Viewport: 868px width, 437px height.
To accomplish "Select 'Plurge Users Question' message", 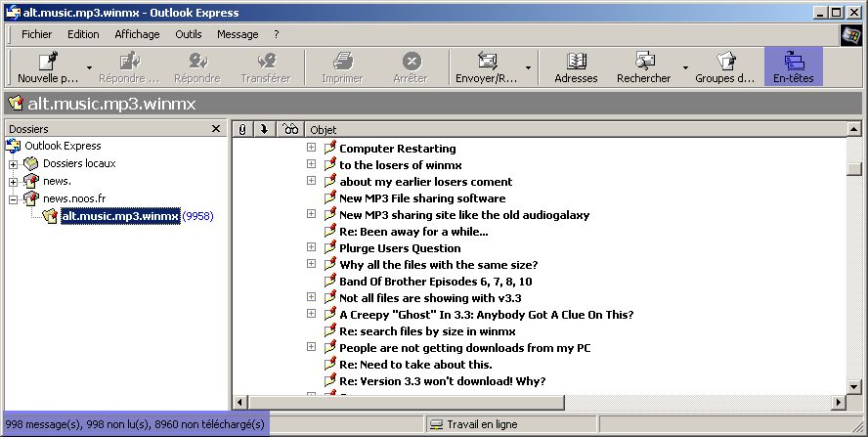I will point(399,248).
